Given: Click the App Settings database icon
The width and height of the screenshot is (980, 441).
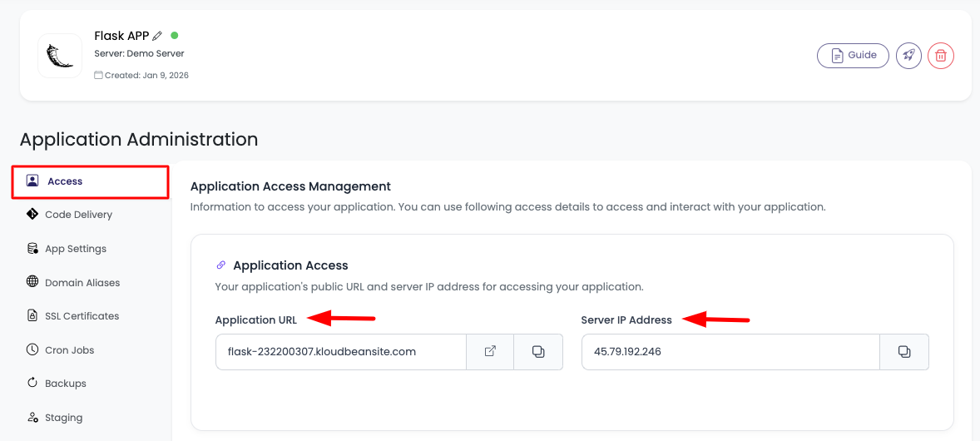Looking at the screenshot, I should pyautogui.click(x=32, y=248).
